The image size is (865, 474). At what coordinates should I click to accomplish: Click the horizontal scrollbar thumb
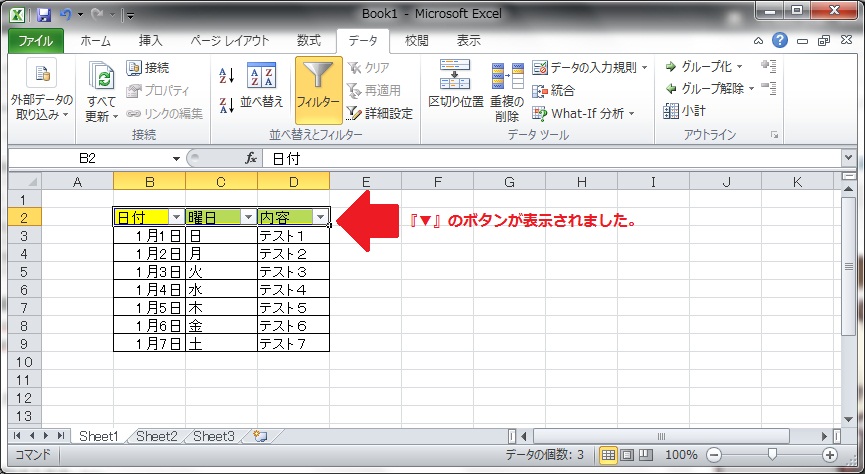[x=661, y=436]
